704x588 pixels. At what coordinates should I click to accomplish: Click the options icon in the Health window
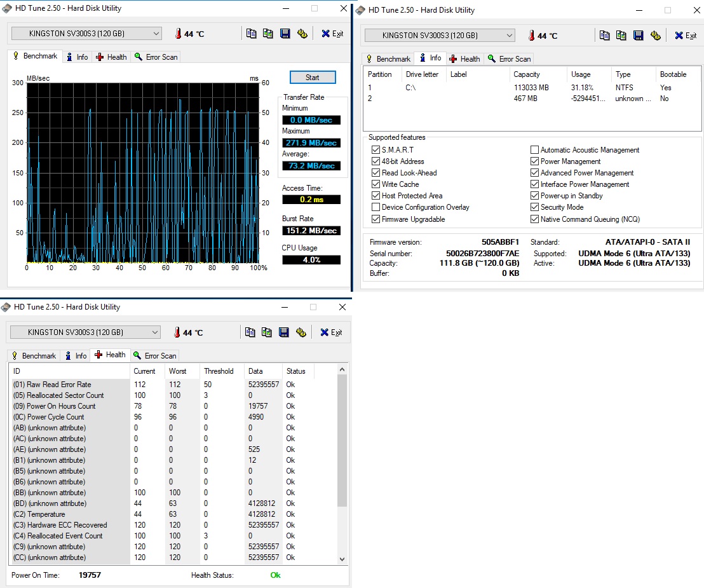(301, 332)
